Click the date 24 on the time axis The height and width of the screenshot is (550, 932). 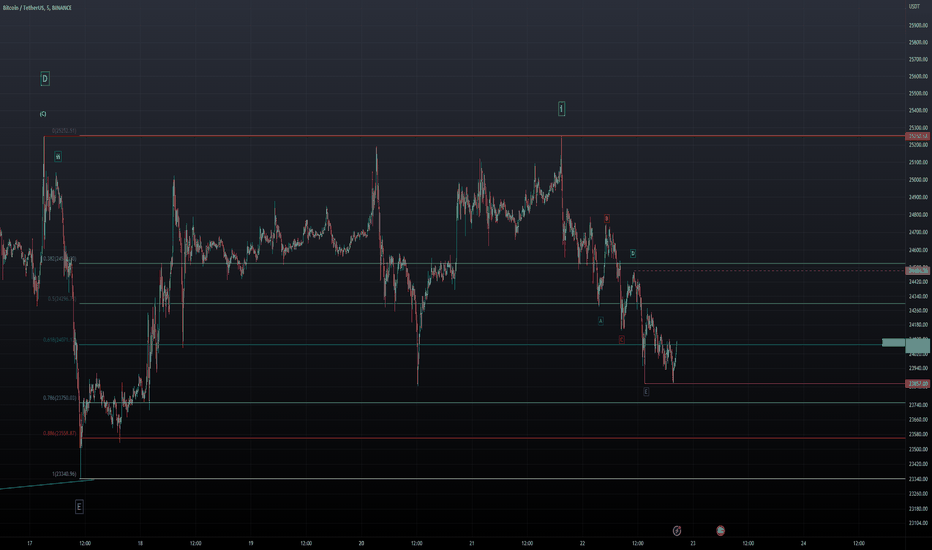click(804, 543)
